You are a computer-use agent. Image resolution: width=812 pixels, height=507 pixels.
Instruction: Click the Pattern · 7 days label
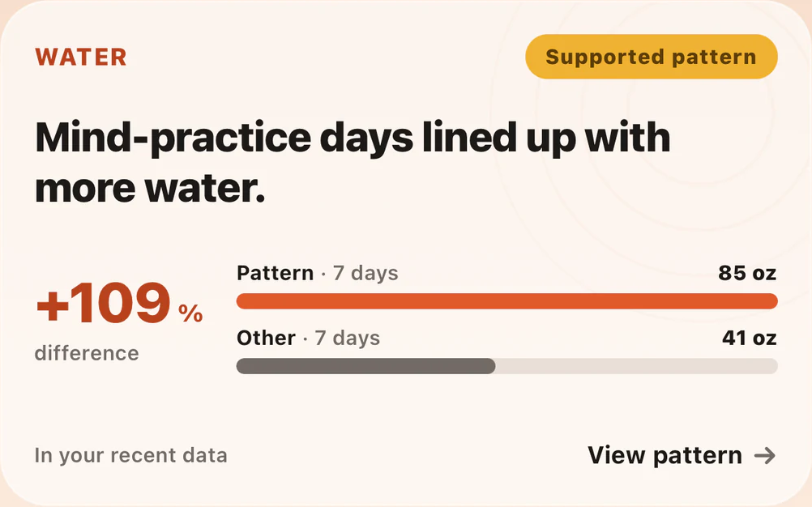(318, 273)
